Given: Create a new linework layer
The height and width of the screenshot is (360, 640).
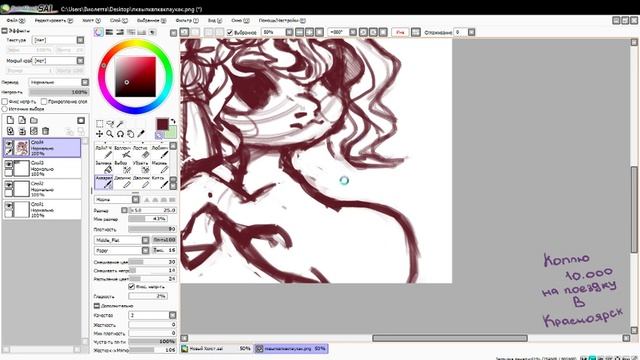Looking at the screenshot, I should [22, 120].
